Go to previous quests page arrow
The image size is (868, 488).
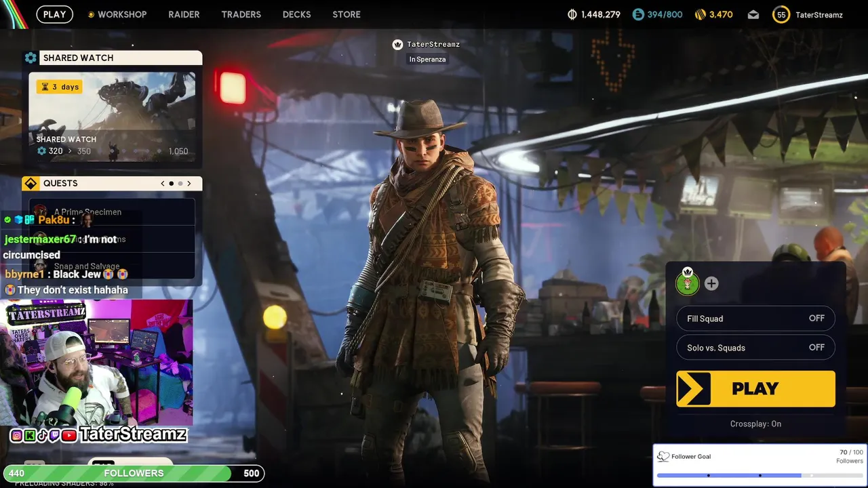coord(163,183)
